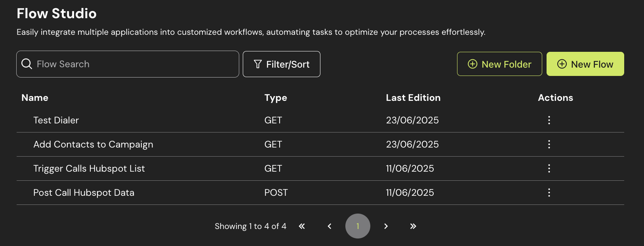Screen dimensions: 644x246
Task: Go to the next page arrow
Action: [x=386, y=226]
